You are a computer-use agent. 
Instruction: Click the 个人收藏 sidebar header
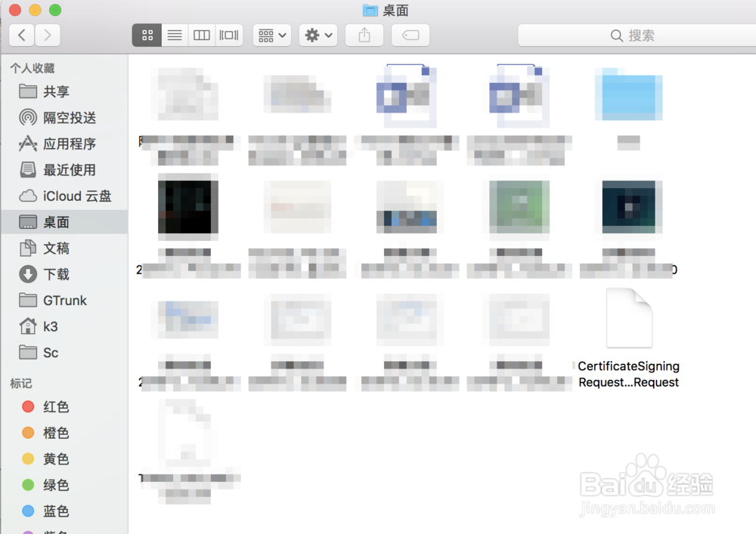pyautogui.click(x=33, y=69)
